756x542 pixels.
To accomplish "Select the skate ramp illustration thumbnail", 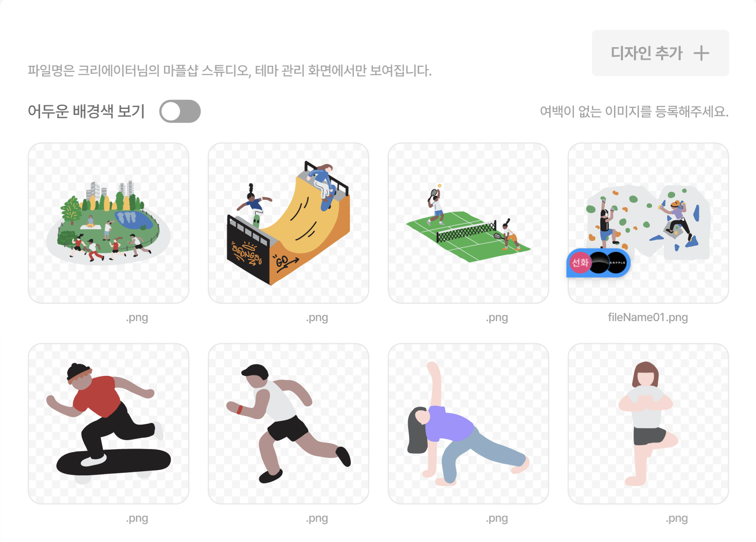I will click(289, 223).
